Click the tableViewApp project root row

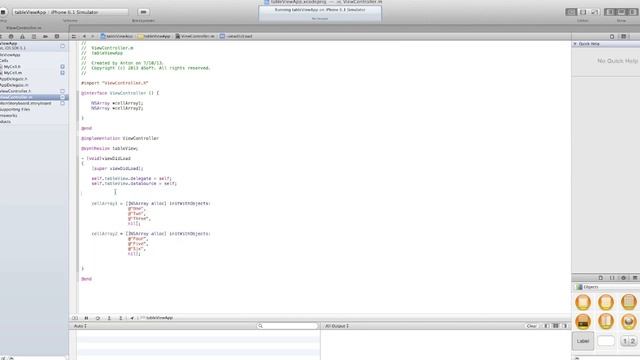(x=34, y=45)
